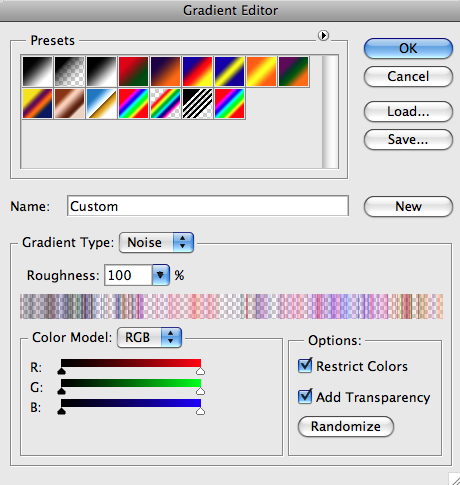
Task: Click the Save... button
Action: [408, 139]
